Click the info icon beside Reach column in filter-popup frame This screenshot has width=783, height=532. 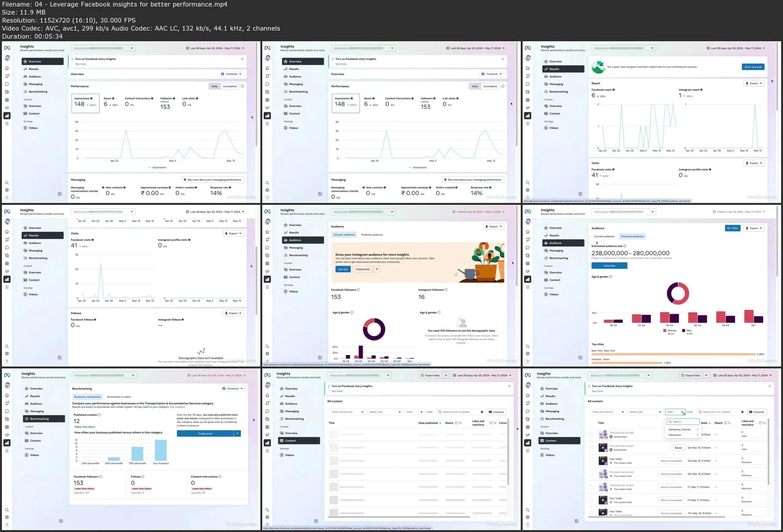point(725,423)
